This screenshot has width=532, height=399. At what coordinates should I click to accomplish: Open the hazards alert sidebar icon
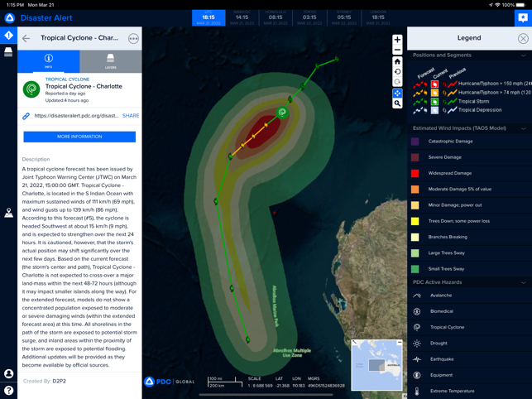(x=8, y=35)
